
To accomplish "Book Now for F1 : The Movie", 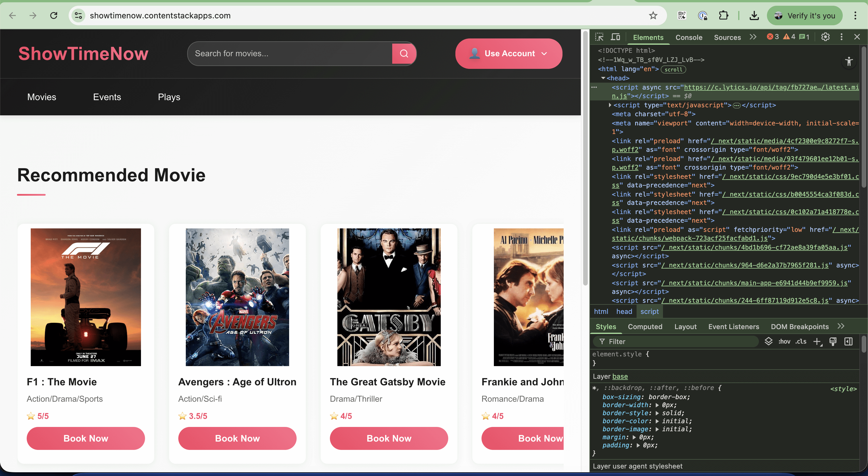I will click(x=86, y=438).
